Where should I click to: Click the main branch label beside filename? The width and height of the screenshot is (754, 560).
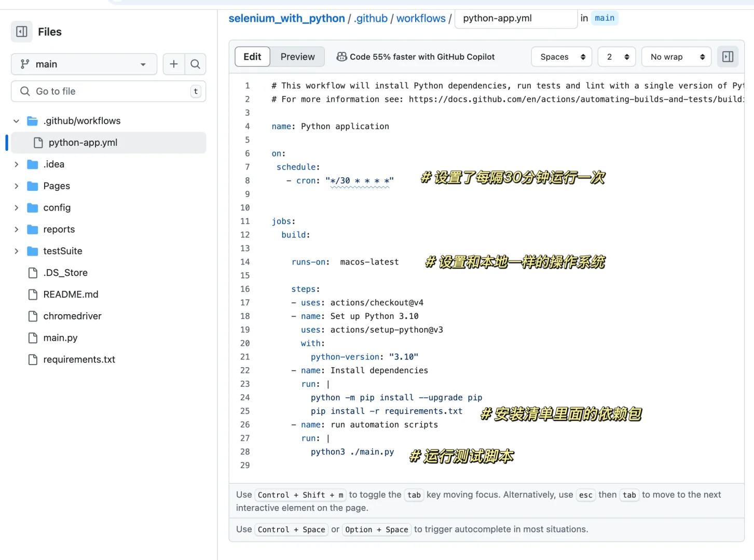(605, 18)
